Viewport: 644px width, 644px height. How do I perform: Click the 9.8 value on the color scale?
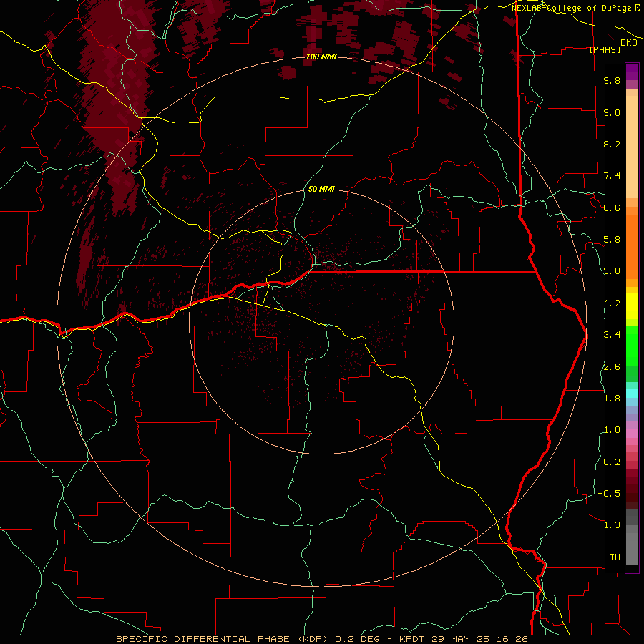pyautogui.click(x=612, y=80)
